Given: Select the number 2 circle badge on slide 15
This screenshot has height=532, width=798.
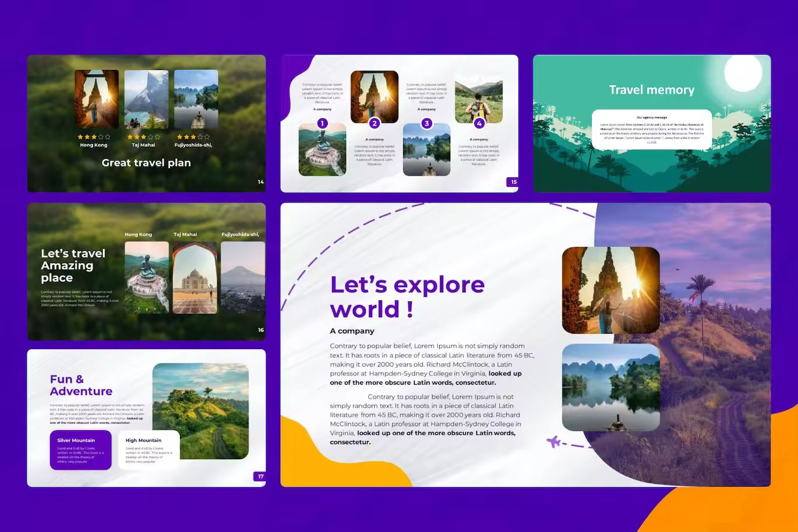Looking at the screenshot, I should [x=375, y=123].
